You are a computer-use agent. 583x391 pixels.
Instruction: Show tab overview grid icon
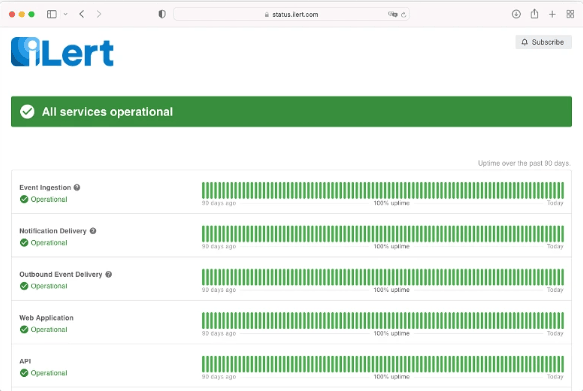point(570,14)
